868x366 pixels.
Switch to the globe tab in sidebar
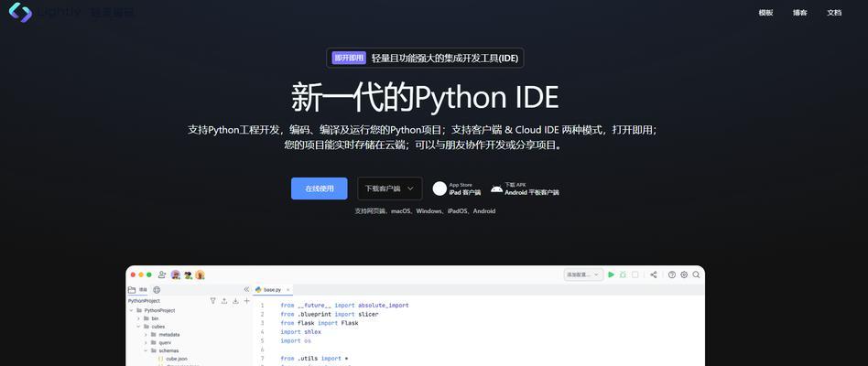[x=157, y=290]
